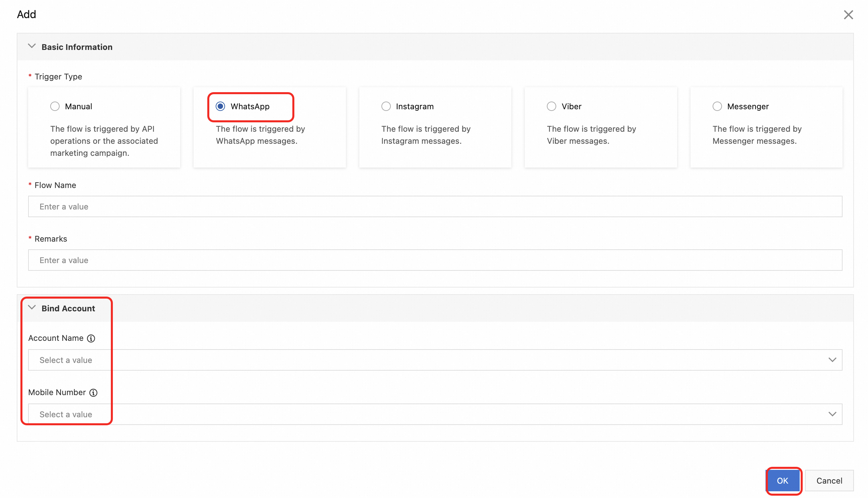Viewport: 868px width, 498px height.
Task: Click the Account Name info icon
Action: tap(91, 338)
